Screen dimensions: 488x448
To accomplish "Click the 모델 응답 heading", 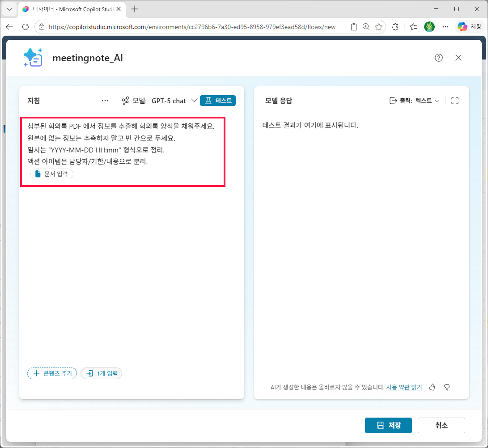I will coord(279,101).
